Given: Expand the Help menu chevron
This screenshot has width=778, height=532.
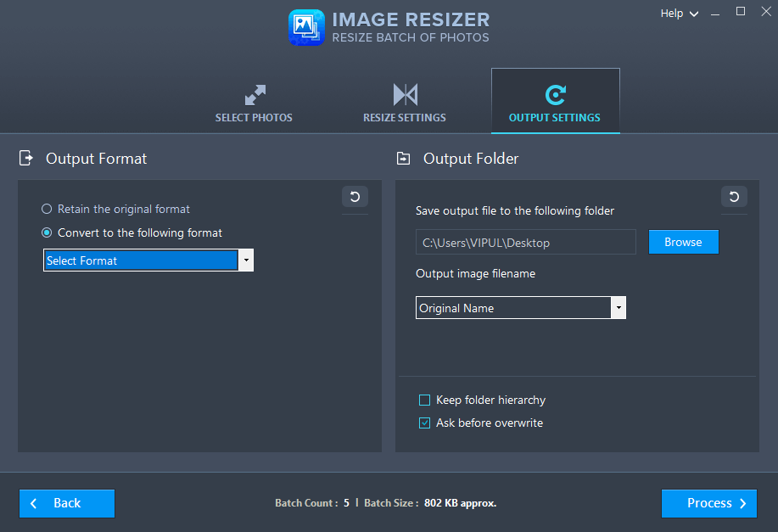Looking at the screenshot, I should pyautogui.click(x=694, y=14).
